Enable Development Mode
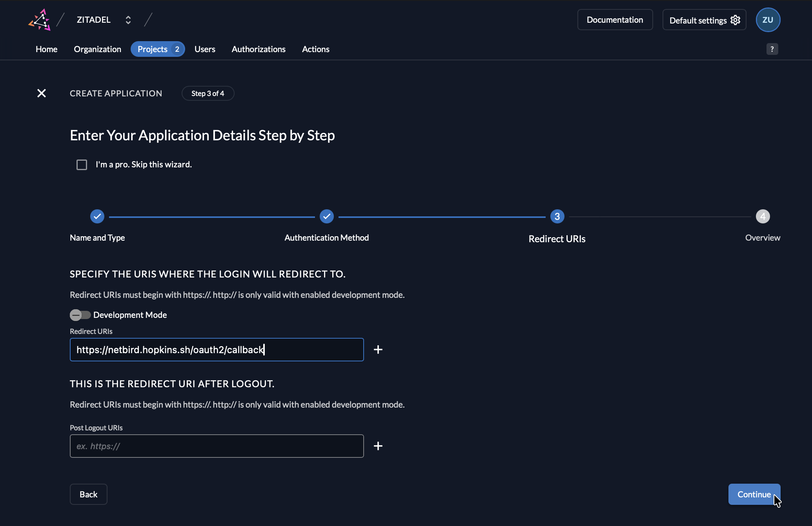Viewport: 812px width, 526px height. (80, 315)
